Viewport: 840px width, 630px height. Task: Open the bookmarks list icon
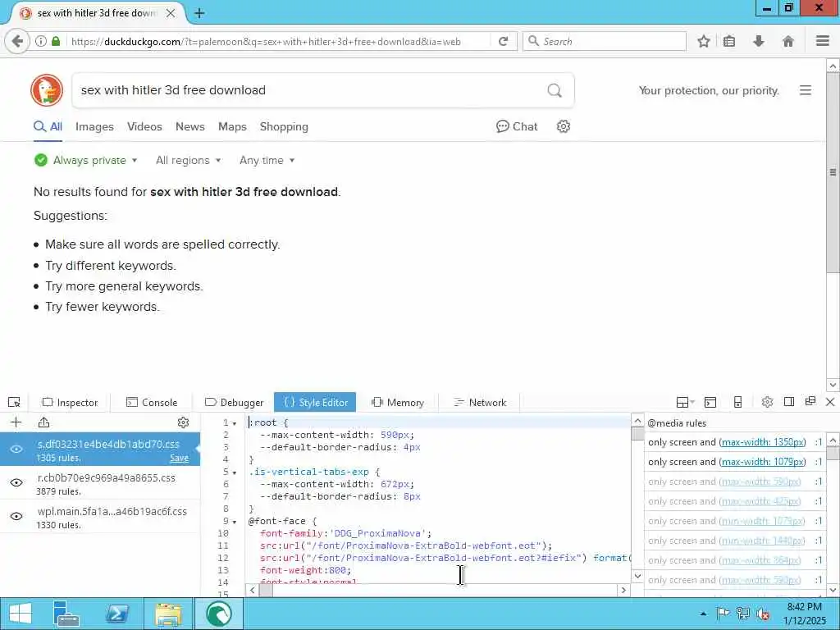coord(729,41)
